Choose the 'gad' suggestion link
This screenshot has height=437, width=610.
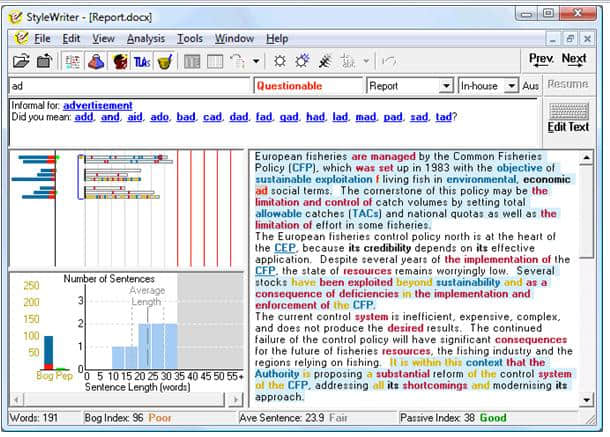[x=289, y=117]
